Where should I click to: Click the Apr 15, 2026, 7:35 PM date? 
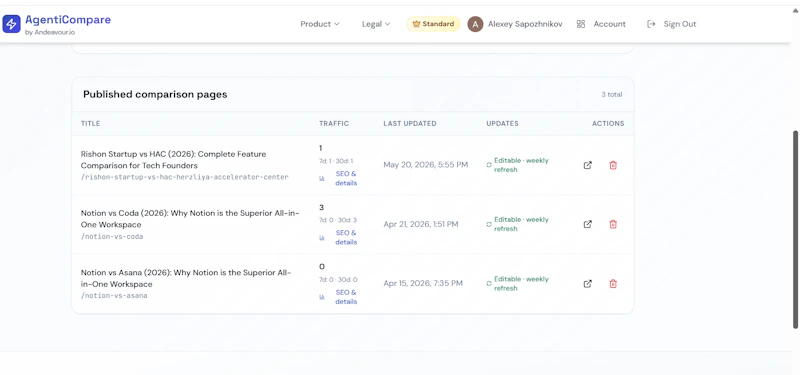(423, 283)
